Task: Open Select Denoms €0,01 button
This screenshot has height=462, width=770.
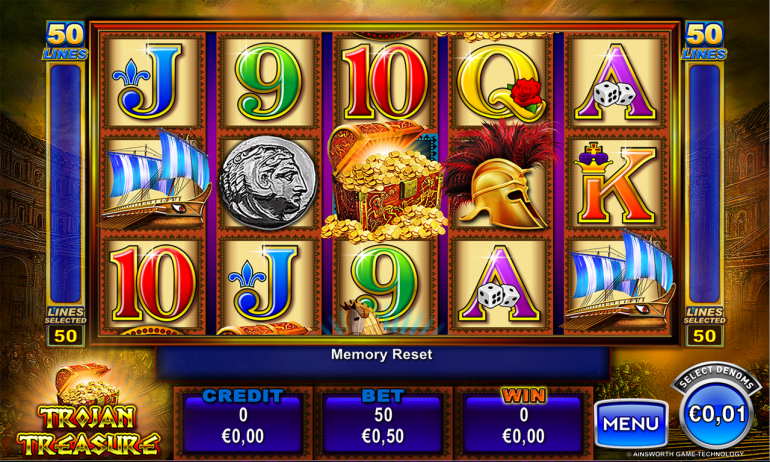Action: 716,408
